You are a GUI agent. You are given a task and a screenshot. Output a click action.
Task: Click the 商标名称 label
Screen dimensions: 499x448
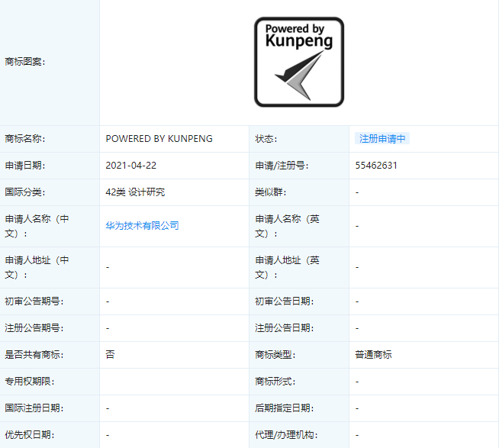[25, 139]
